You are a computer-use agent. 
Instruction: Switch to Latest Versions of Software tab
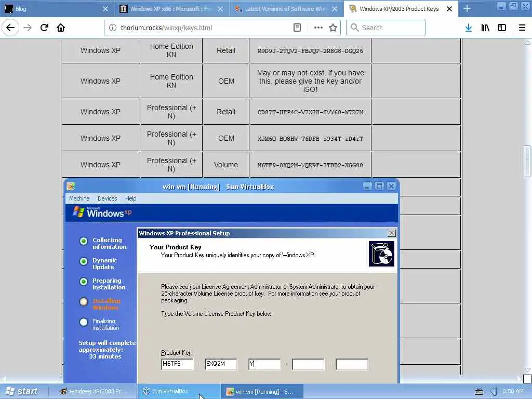coord(285,9)
